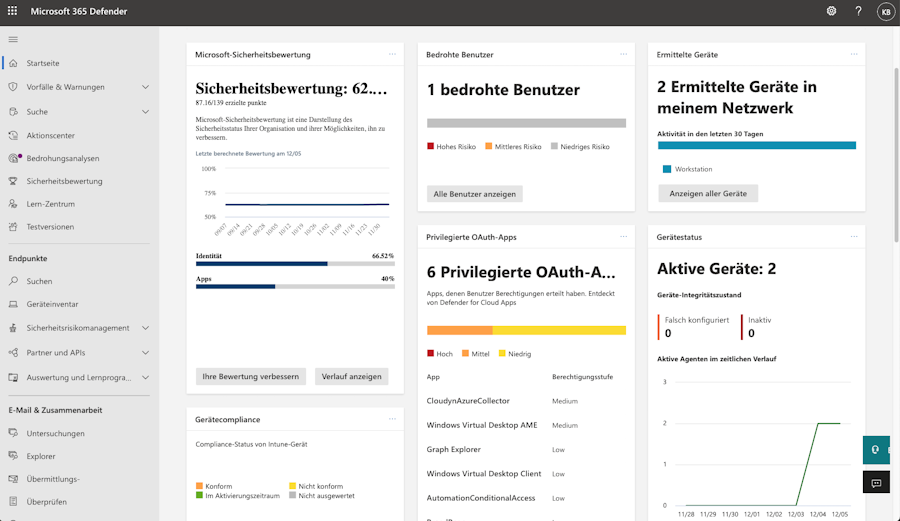The width and height of the screenshot is (900, 521).
Task: Click the Suchen magnifier icon under Endpunkte
Action: pyautogui.click(x=13, y=281)
